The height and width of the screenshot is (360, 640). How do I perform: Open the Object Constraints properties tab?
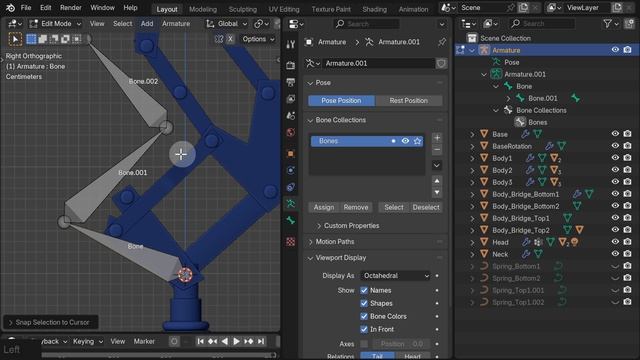tap(290, 187)
